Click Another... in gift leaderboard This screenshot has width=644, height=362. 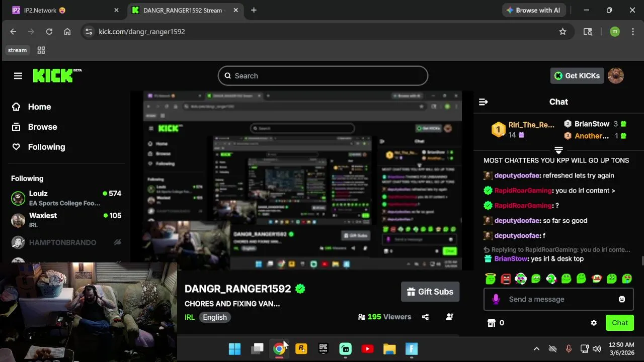pos(592,136)
